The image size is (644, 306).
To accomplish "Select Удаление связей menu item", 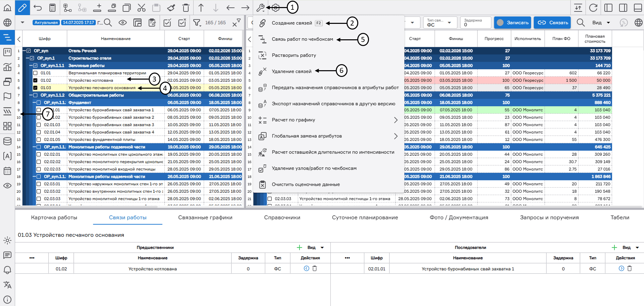I will click(x=291, y=71).
